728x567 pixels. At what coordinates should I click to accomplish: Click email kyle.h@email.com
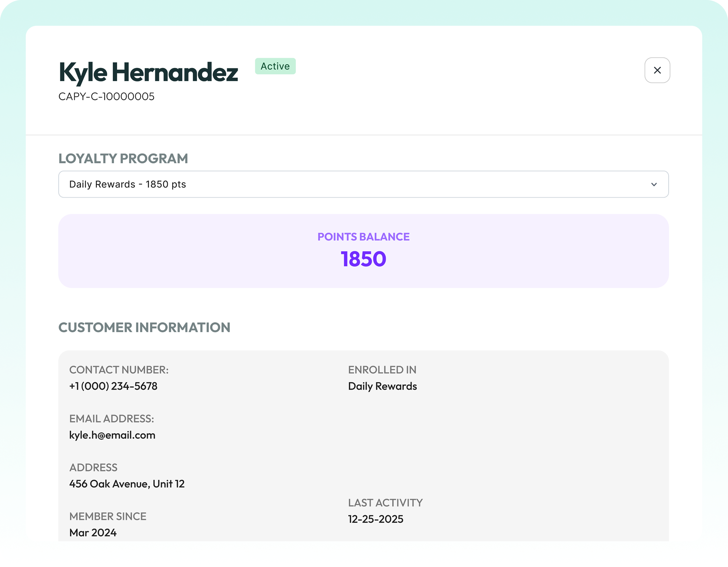(x=112, y=435)
